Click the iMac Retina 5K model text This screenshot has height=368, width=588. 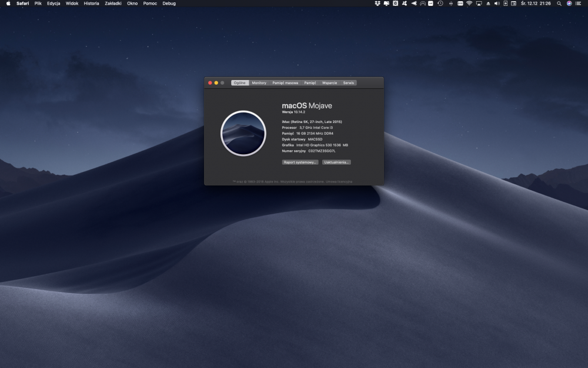coord(312,122)
